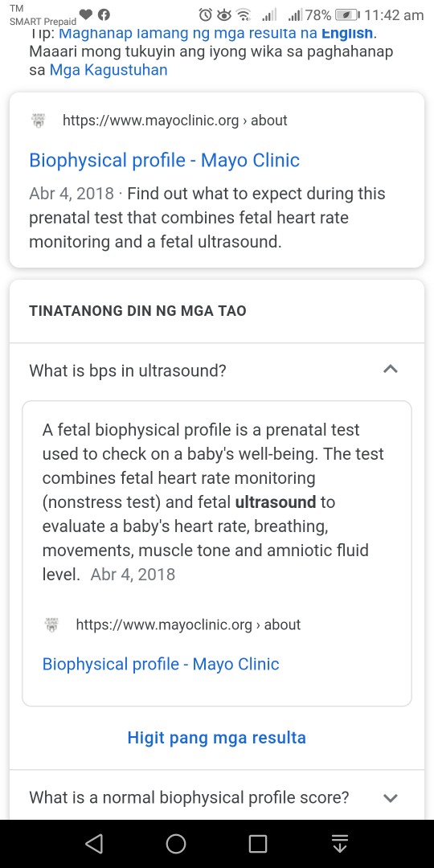Open 'Biophysical profile - Mayo Clinic' top result
The height and width of the screenshot is (868, 434).
pos(165,161)
